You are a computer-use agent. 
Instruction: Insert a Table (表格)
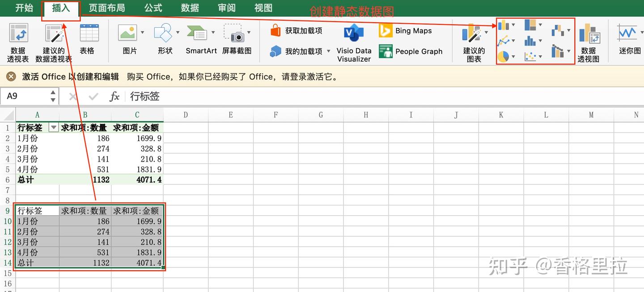point(89,39)
